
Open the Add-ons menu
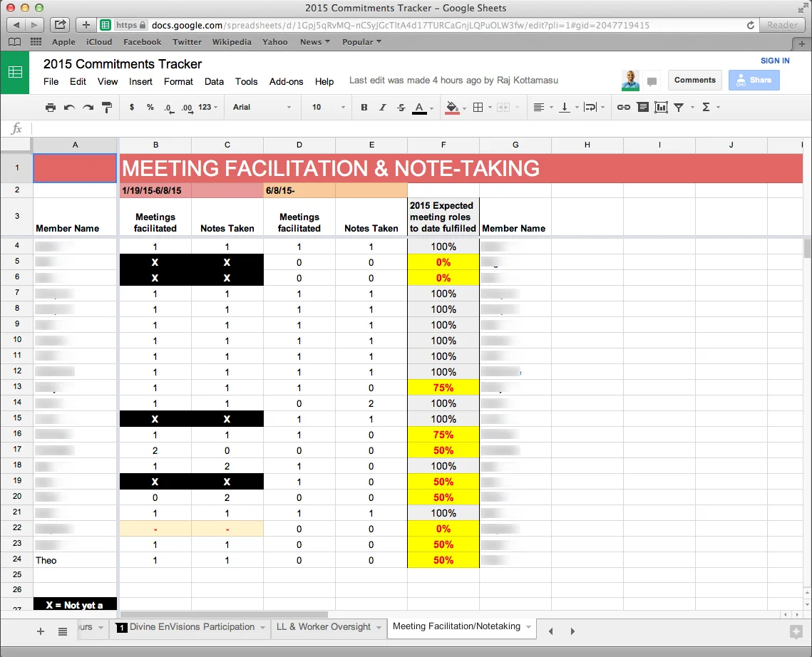tap(286, 81)
